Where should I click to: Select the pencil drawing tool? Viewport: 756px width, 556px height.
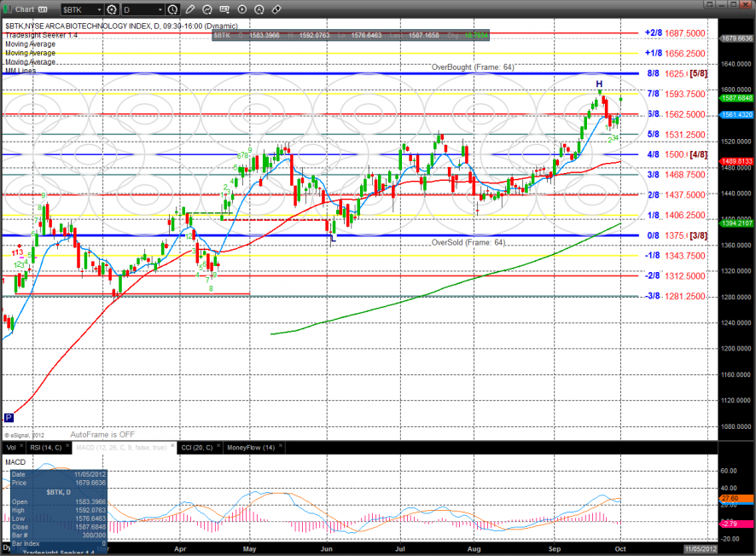[x=191, y=9]
